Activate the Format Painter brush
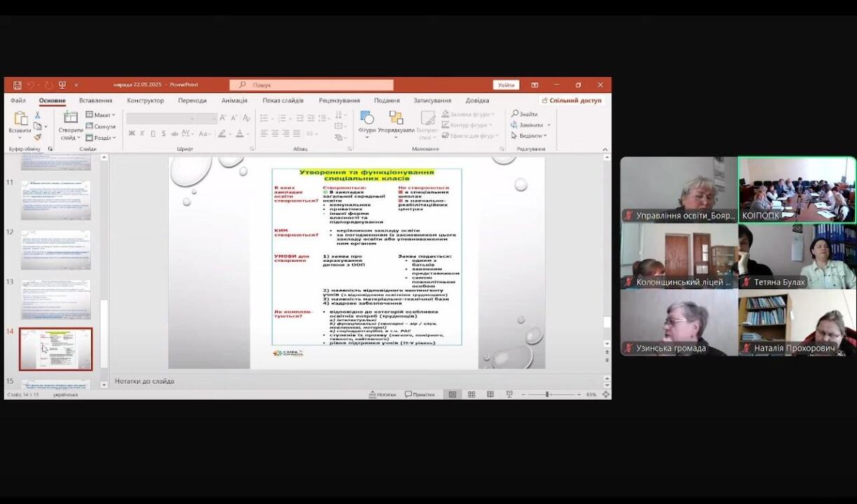Viewport: 857px width, 504px height. tap(37, 137)
